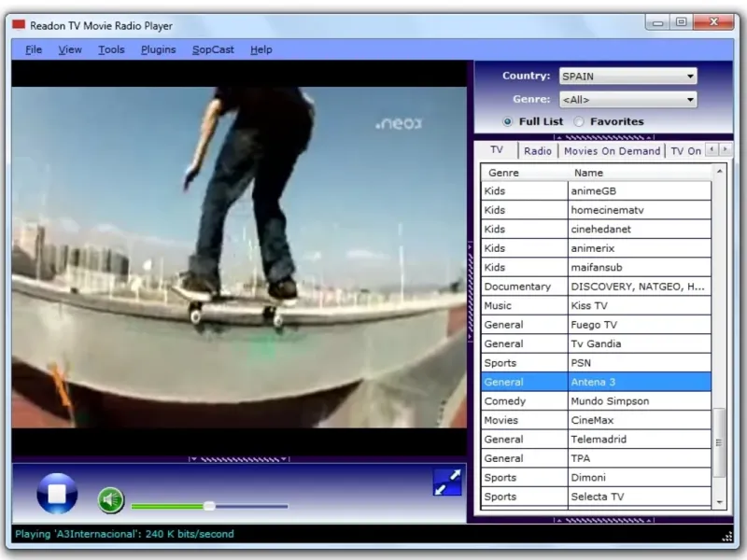Switch to the Radio tab
747x560 pixels.
(538, 151)
